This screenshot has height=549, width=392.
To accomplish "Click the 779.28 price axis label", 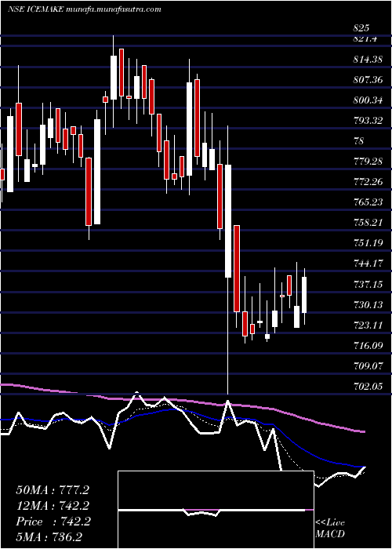I will coord(368,162).
